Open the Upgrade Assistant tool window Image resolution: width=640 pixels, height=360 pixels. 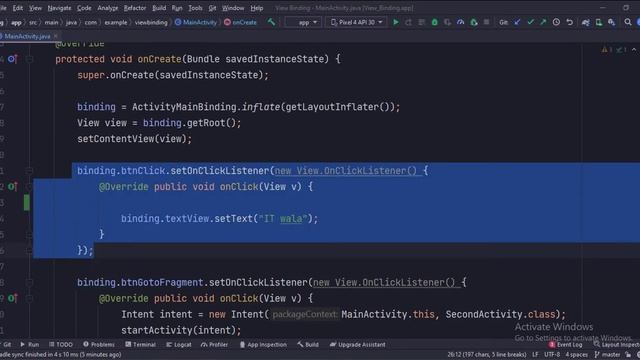pyautogui.click(x=358, y=344)
